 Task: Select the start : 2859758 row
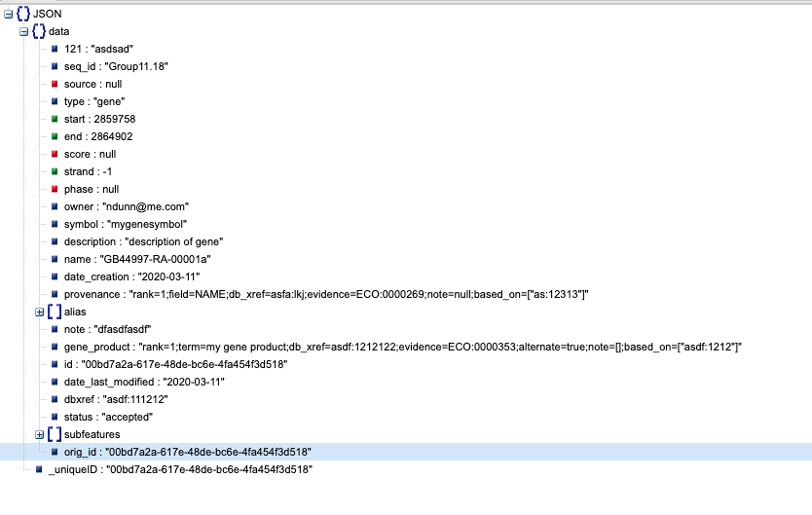tap(99, 119)
